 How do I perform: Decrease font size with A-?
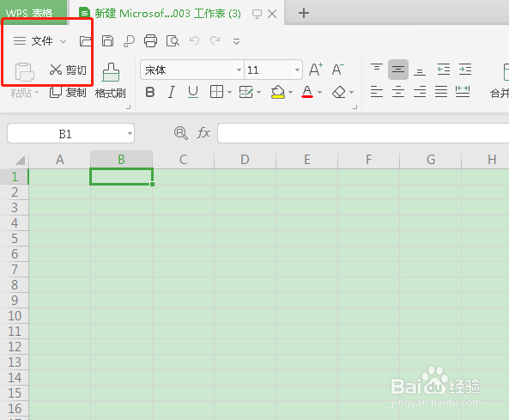pos(338,70)
